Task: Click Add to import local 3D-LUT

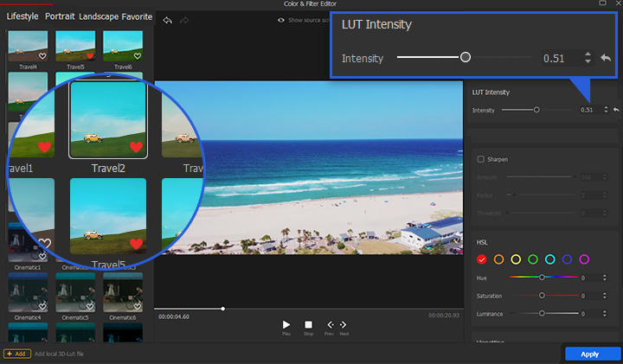Action: click(x=17, y=354)
